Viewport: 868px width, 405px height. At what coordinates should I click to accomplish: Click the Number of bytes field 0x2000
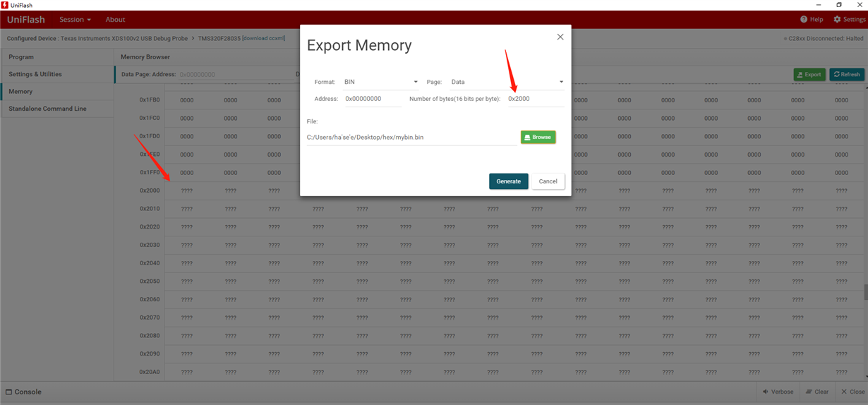(x=535, y=99)
